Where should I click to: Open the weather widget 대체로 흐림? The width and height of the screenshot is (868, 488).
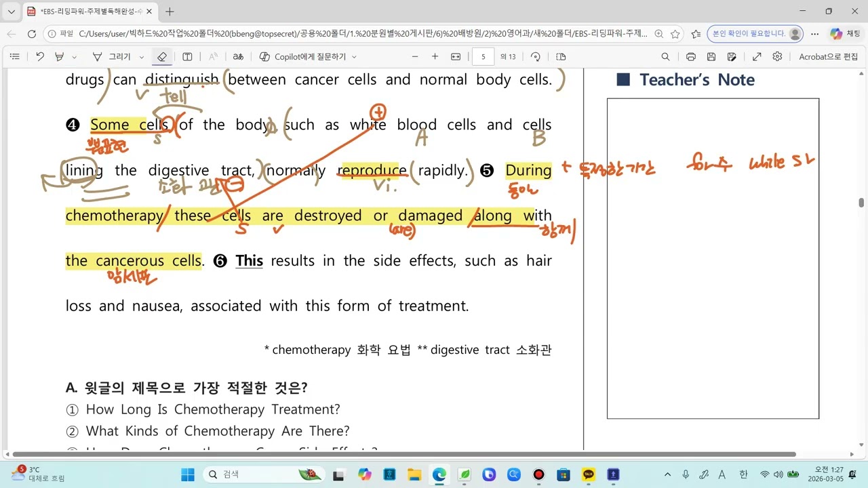coord(38,474)
